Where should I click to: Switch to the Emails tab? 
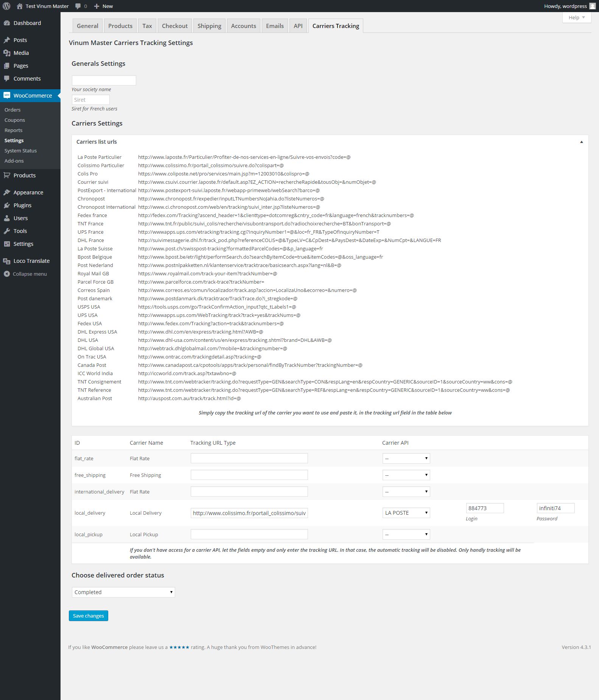point(275,26)
